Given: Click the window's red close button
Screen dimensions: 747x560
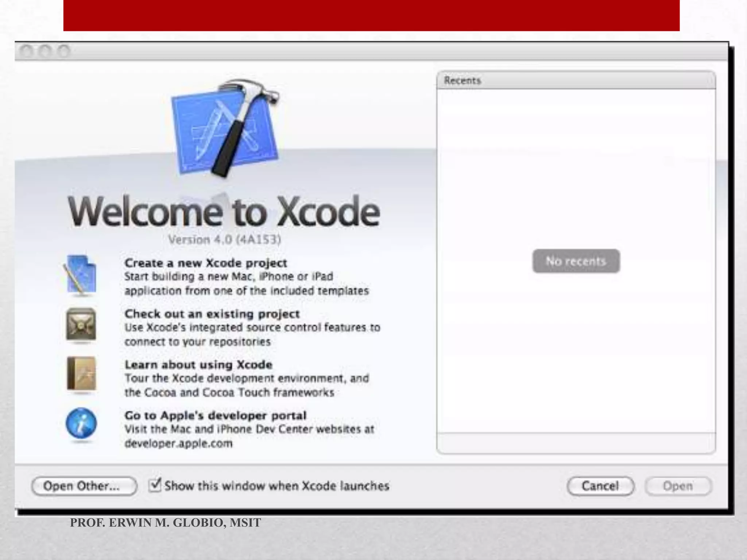Looking at the screenshot, I should coord(26,51).
